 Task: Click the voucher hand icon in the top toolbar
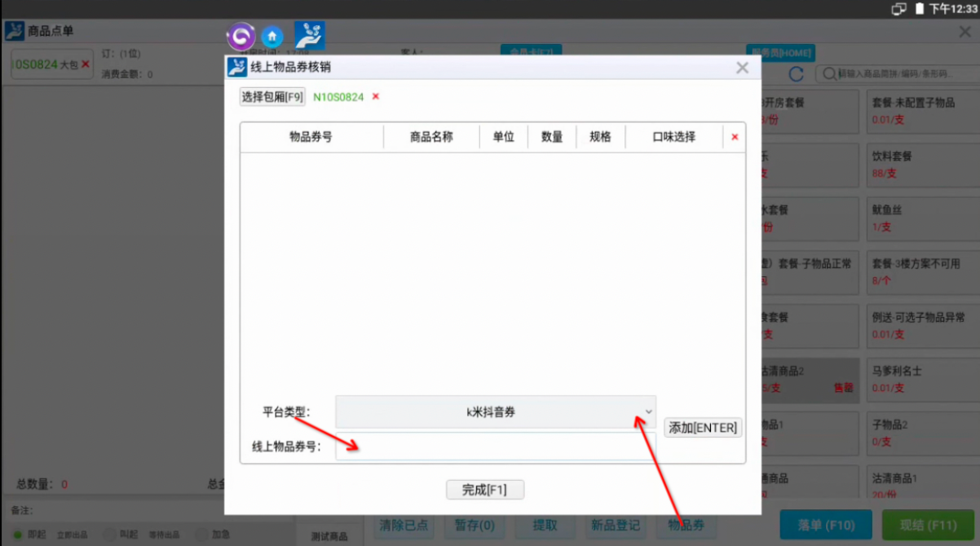tap(310, 35)
